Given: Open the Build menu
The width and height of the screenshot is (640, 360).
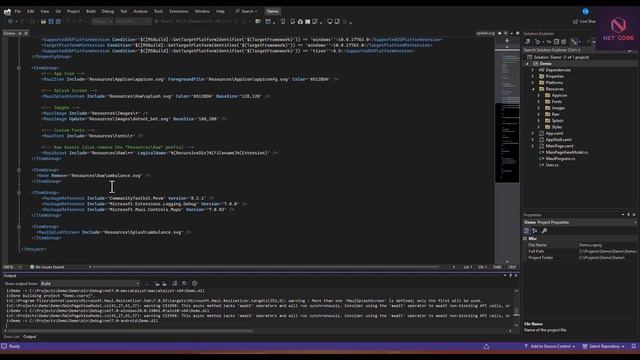Looking at the screenshot, I should click(x=91, y=11).
